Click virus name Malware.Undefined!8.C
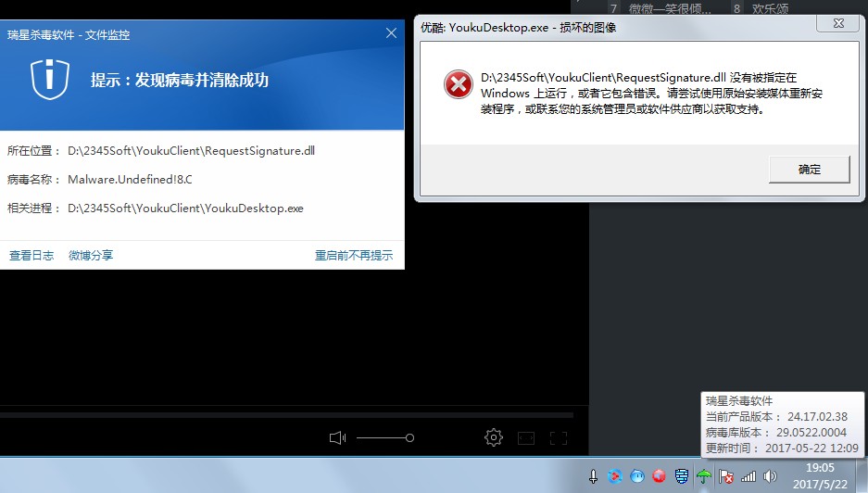 pyautogui.click(x=130, y=180)
